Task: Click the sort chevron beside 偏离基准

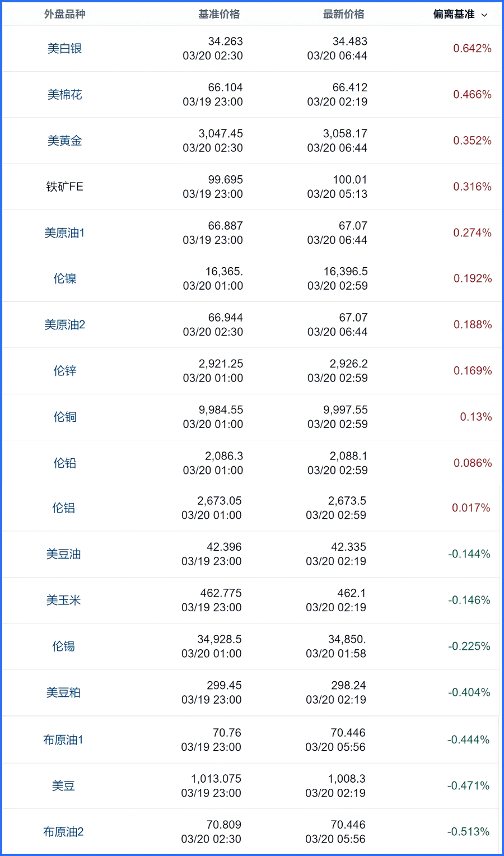Action: click(x=484, y=15)
